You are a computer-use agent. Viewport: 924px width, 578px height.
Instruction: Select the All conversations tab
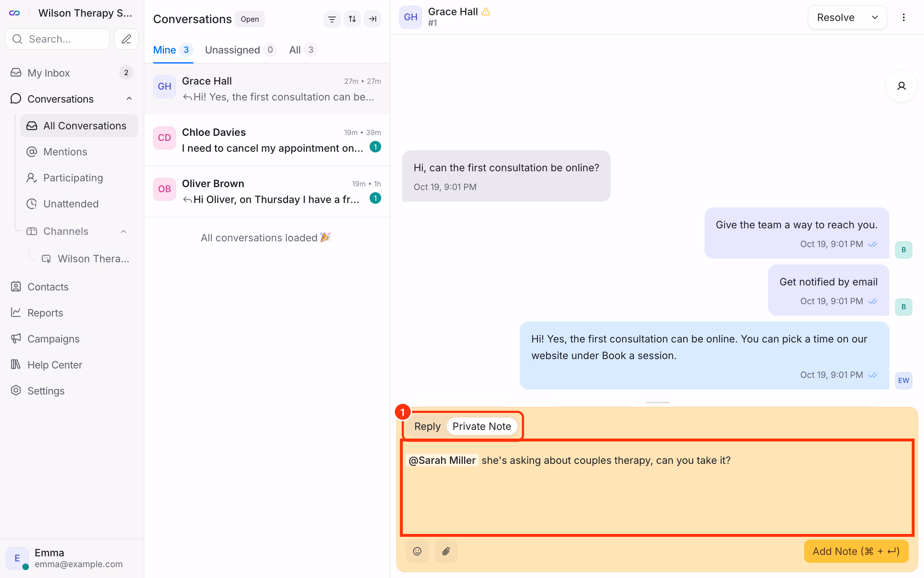(303, 50)
